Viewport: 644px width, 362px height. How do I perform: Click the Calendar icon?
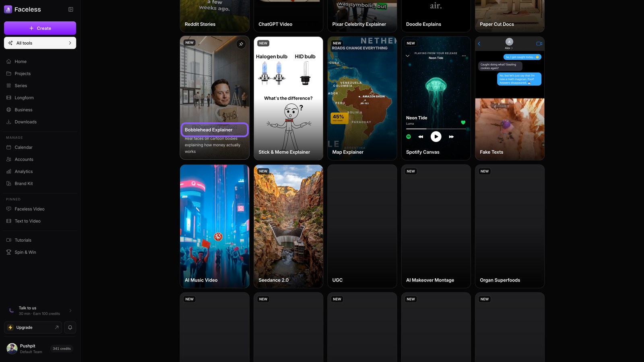9,147
